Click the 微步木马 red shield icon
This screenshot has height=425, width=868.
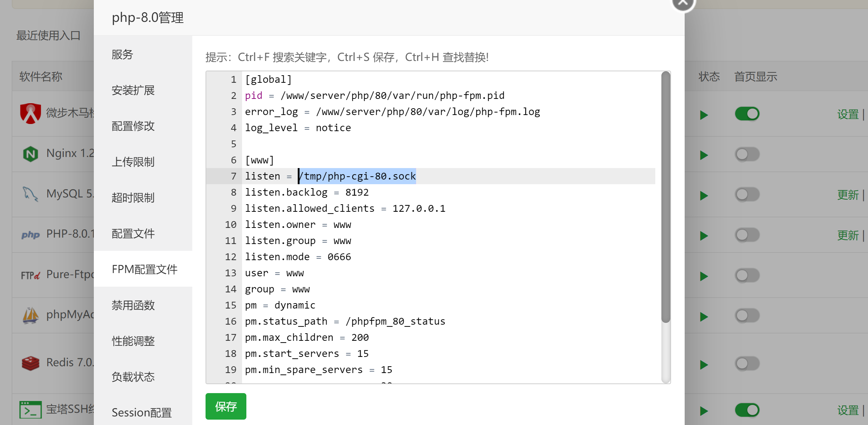tap(30, 113)
